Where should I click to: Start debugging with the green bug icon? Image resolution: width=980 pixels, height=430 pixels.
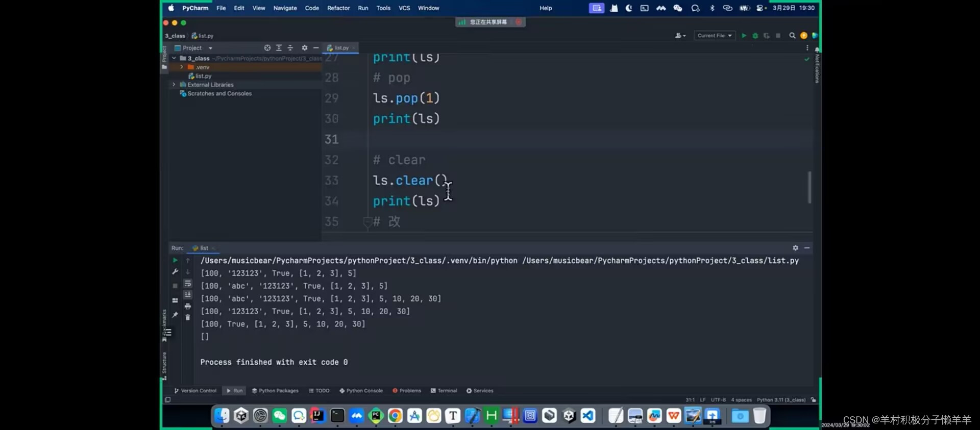pyautogui.click(x=755, y=36)
